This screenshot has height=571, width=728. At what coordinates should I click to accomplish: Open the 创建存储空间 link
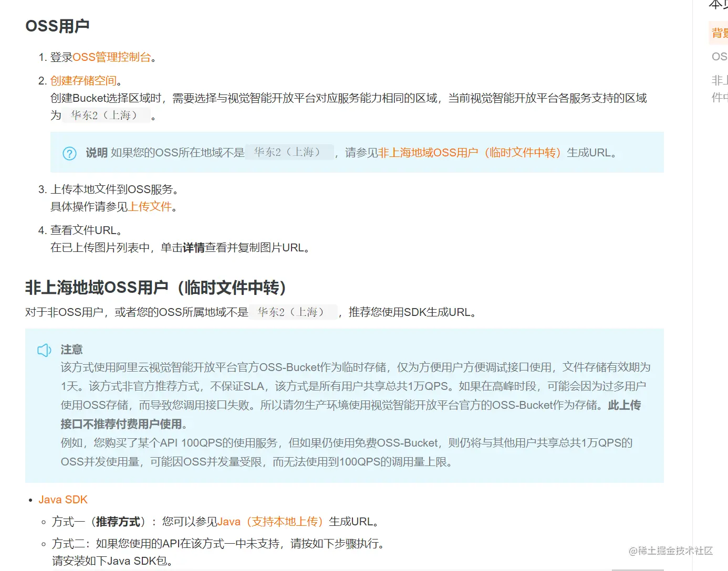pyautogui.click(x=82, y=80)
